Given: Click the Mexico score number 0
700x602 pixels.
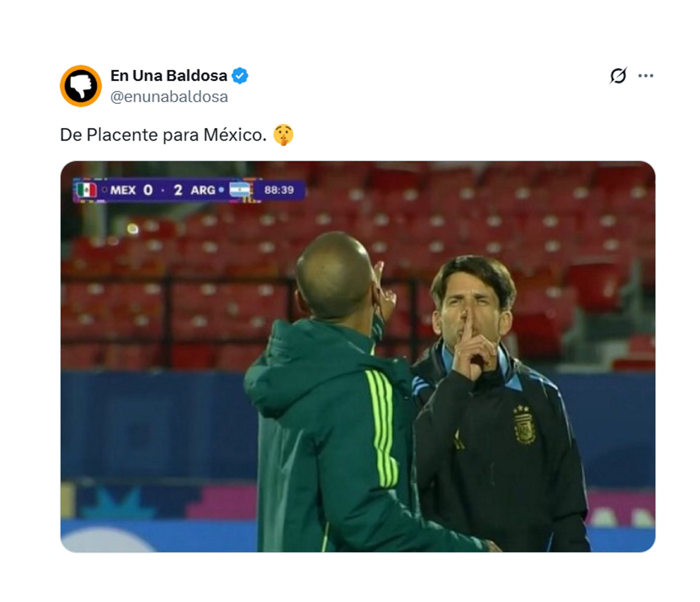Looking at the screenshot, I should pyautogui.click(x=148, y=190).
